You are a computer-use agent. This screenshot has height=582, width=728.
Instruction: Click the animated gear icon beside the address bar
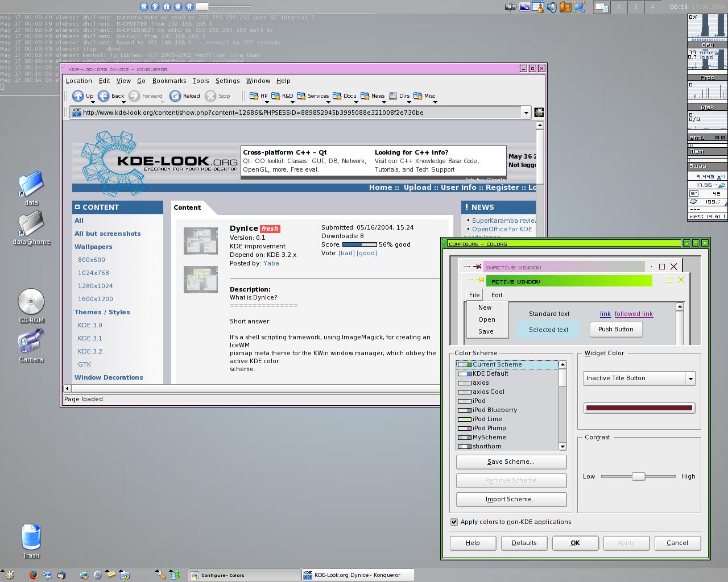coord(539,113)
